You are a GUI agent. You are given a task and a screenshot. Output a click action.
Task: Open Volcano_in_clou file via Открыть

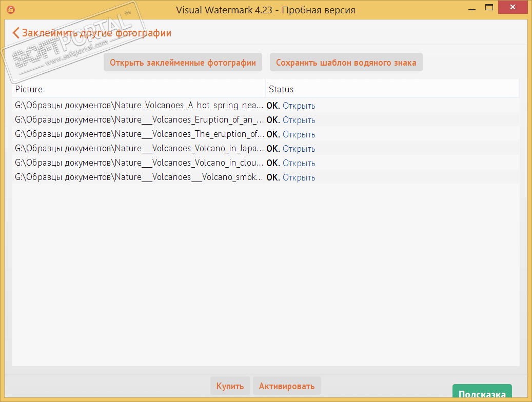(x=299, y=163)
